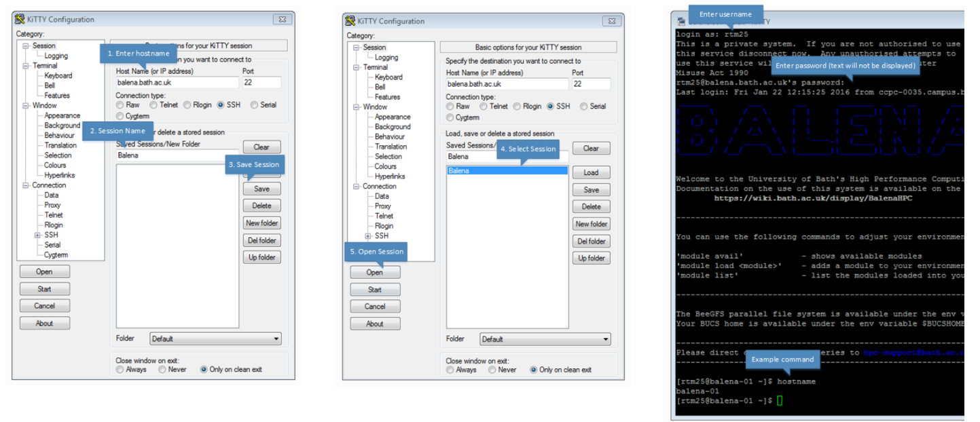Open Features category in middle window
Viewport: 980px width, 422px height.
(388, 97)
